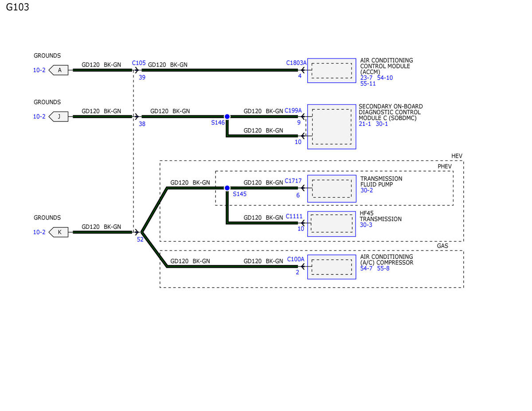The height and width of the screenshot is (411, 532).
Task: Click the ground J arrow symbol
Action: (x=59, y=117)
